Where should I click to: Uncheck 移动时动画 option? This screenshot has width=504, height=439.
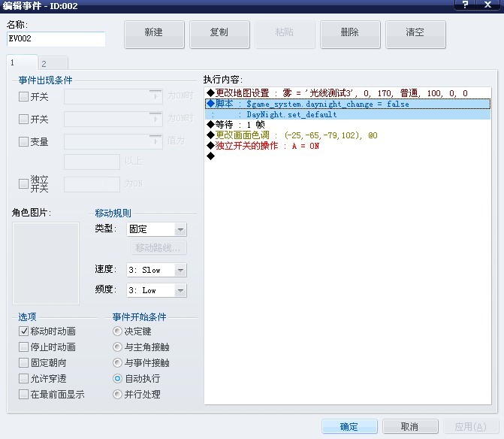pyautogui.click(x=23, y=331)
